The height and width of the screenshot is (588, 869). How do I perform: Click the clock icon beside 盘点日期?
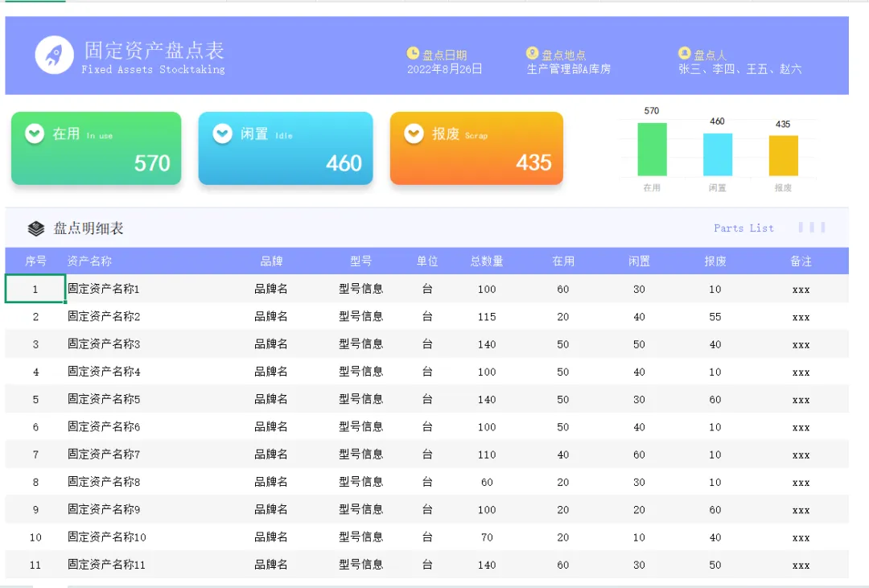tap(413, 53)
